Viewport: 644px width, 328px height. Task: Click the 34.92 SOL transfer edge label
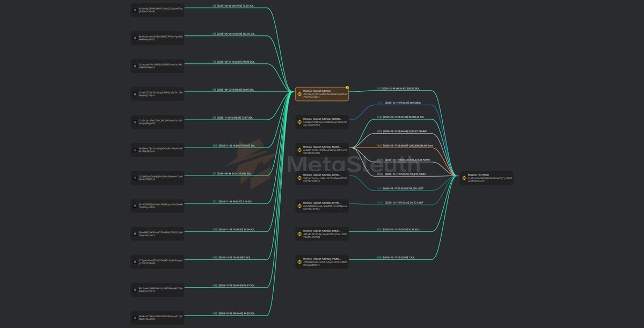pos(233,313)
